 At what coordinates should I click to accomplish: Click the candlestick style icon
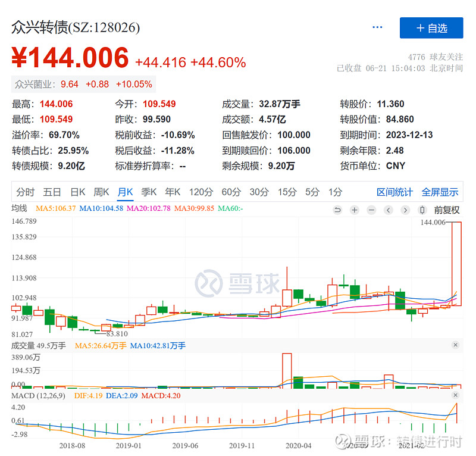point(423,210)
